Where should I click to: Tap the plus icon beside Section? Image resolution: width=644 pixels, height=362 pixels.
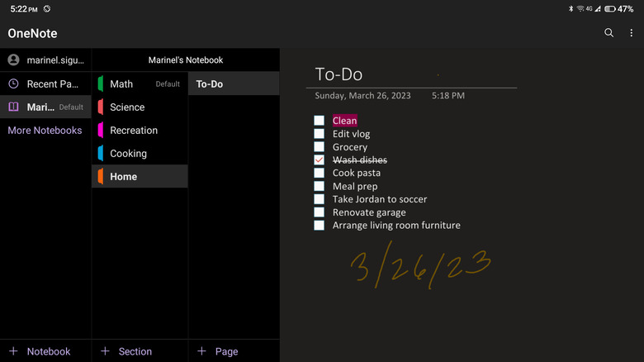pos(105,351)
